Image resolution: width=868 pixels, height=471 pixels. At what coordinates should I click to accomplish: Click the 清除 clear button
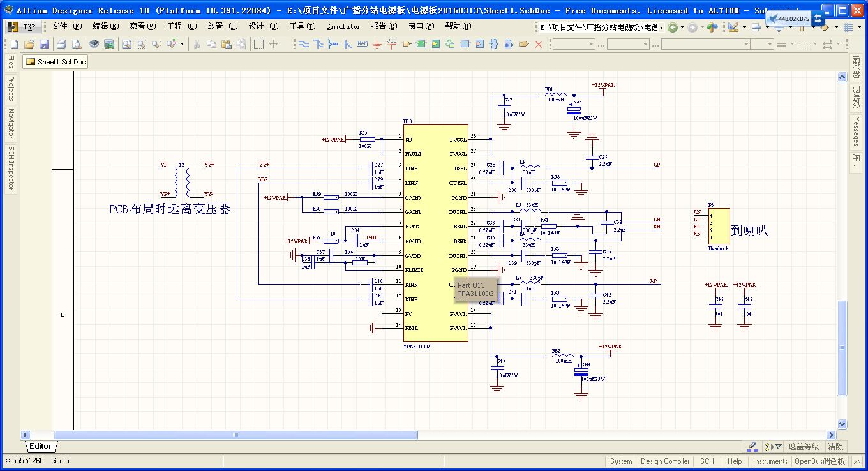point(835,447)
